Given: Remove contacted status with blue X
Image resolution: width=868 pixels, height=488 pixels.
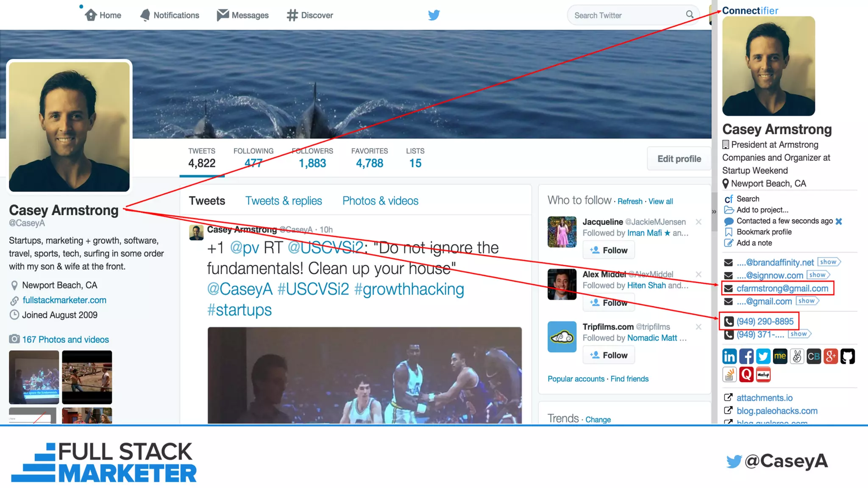Looking at the screenshot, I should coord(839,221).
